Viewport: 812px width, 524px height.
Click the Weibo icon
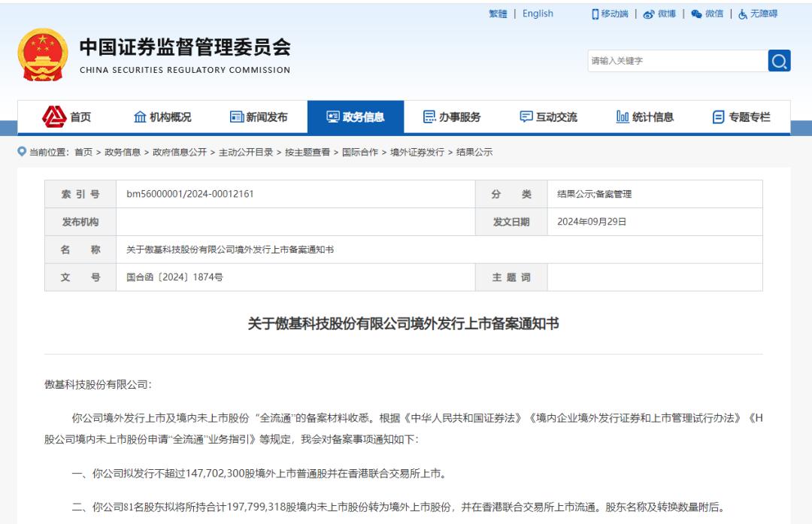(x=648, y=14)
